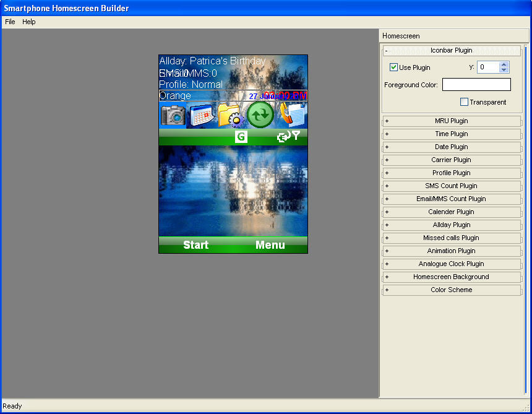Click the Menu softkey in preview
This screenshot has height=414, width=532.
(x=270, y=244)
